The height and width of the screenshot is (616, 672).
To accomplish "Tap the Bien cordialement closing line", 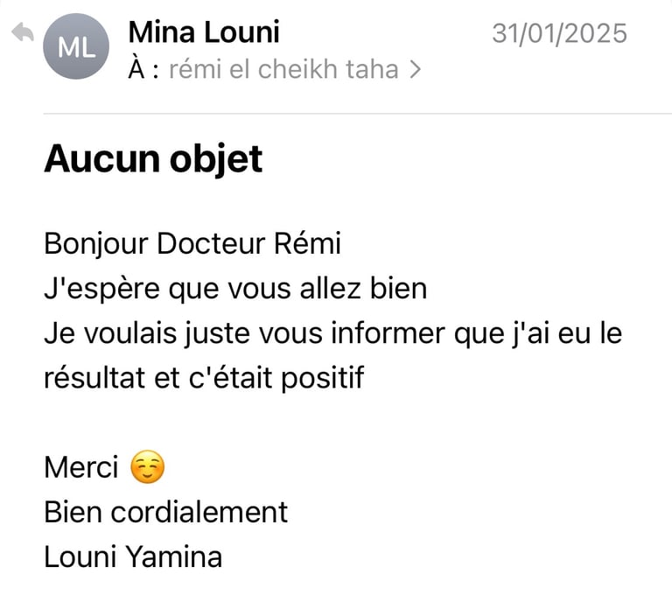I will tap(166, 512).
